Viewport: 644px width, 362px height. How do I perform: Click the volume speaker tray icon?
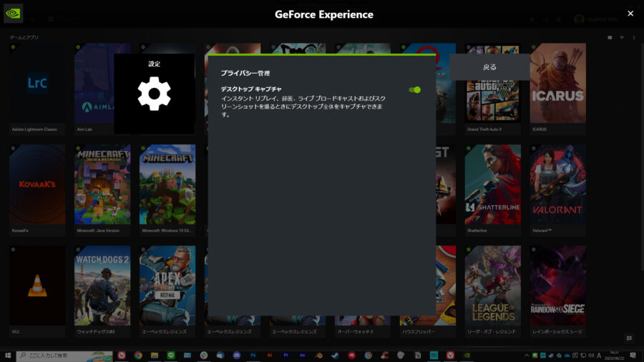coord(591,356)
